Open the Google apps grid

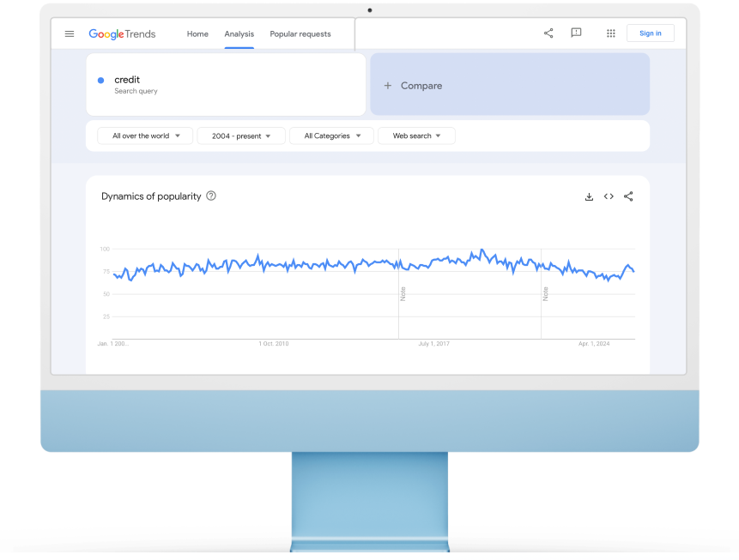(x=610, y=33)
